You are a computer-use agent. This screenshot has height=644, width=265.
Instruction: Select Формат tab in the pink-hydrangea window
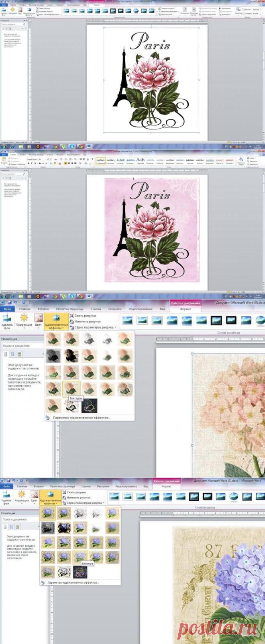pos(185,309)
